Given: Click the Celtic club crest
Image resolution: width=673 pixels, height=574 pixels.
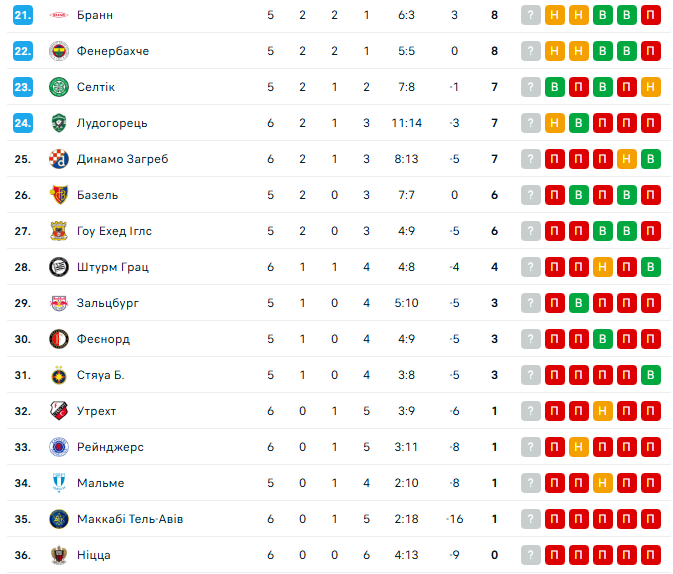Looking at the screenshot, I should tap(58, 87).
